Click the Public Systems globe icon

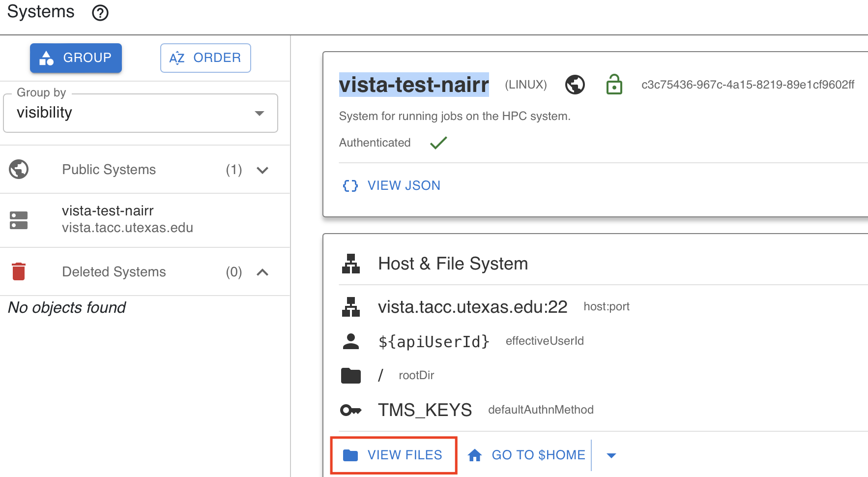pyautogui.click(x=18, y=169)
